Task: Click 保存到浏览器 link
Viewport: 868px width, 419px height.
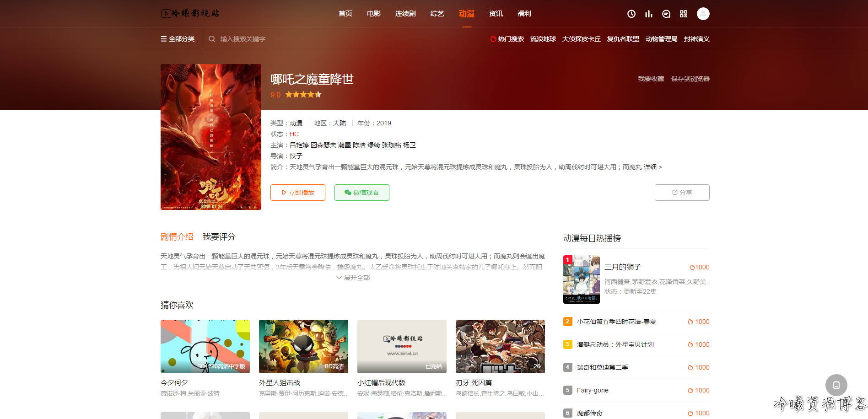Action: click(x=690, y=79)
